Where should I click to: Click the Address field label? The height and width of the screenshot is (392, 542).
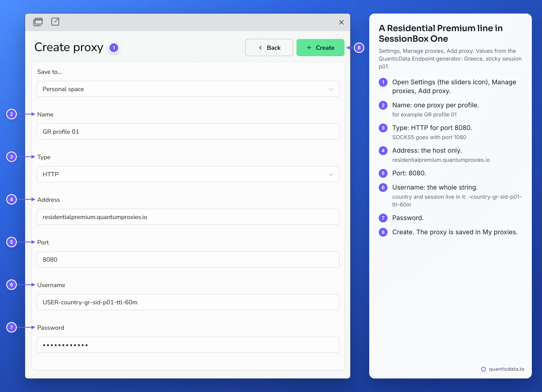click(x=48, y=200)
